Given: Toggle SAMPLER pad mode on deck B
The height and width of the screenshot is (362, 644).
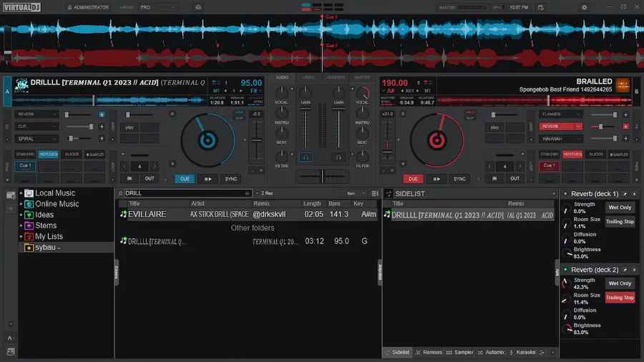Looking at the screenshot, I should (619, 155).
